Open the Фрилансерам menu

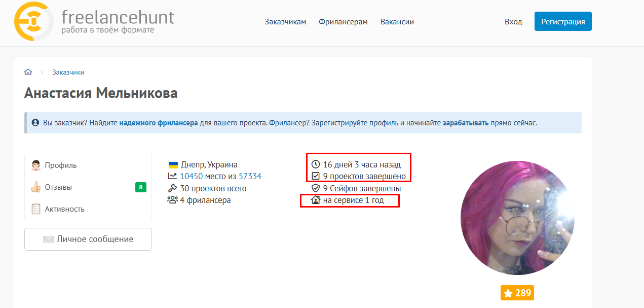343,22
